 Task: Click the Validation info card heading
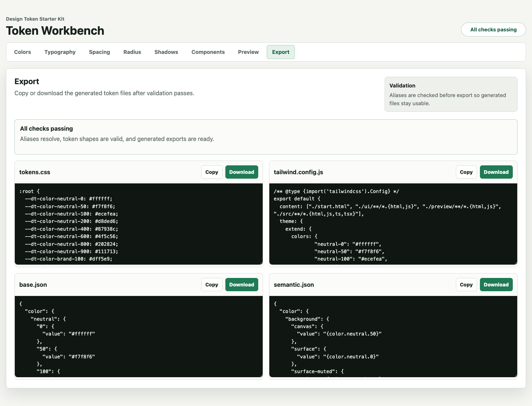click(402, 86)
